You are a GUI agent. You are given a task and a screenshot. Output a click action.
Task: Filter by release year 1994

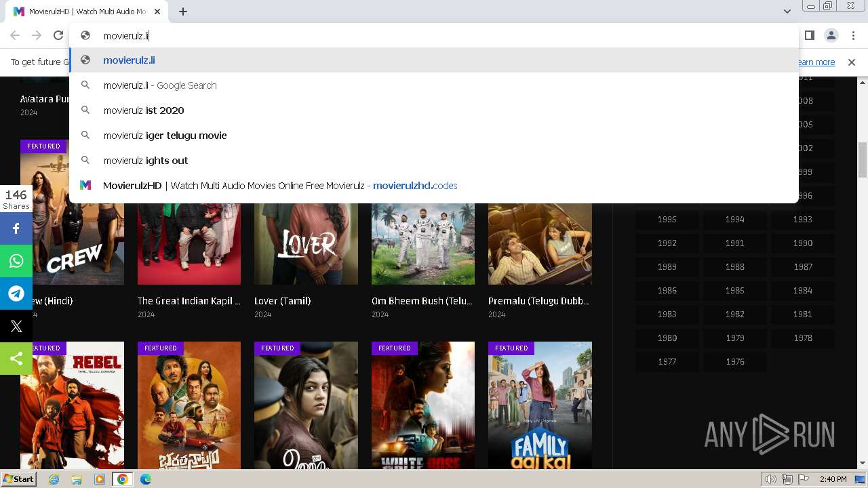click(734, 220)
